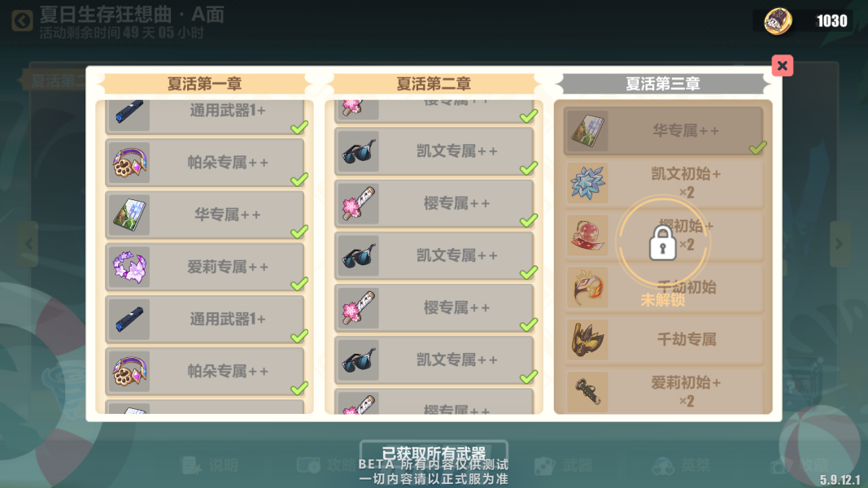The image size is (868, 488).
Task: Close the weapon list popup with red X
Action: pyautogui.click(x=783, y=66)
